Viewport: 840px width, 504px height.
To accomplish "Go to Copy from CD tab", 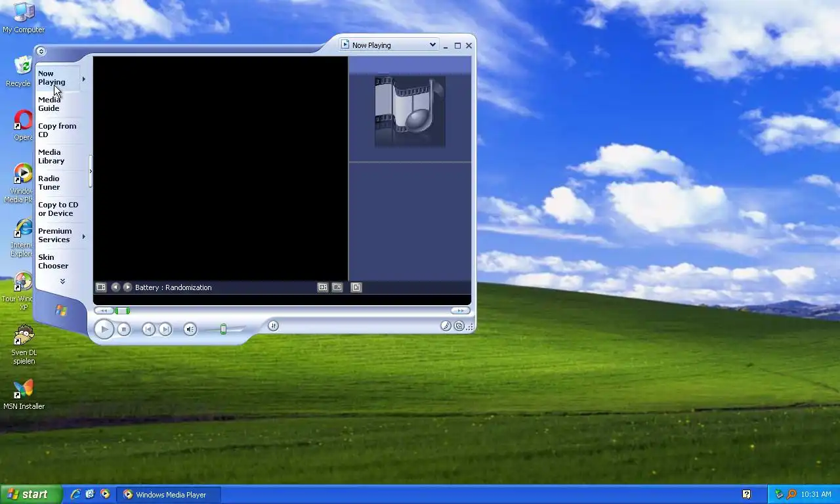I will pyautogui.click(x=57, y=131).
